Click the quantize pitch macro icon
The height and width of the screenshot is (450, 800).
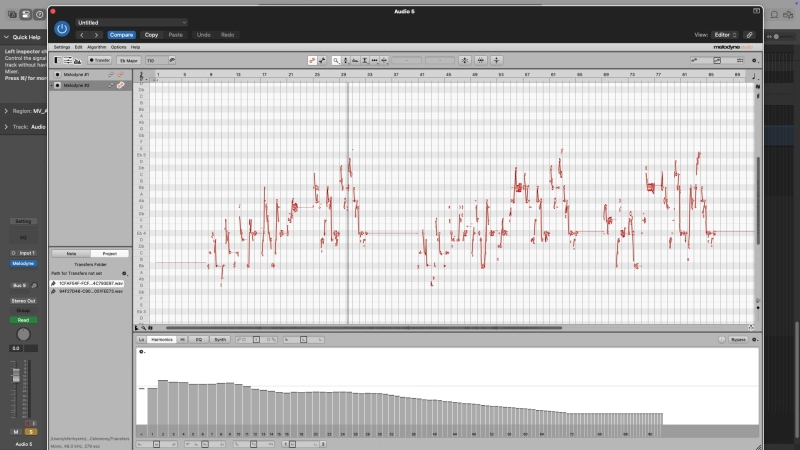[x=466, y=60]
